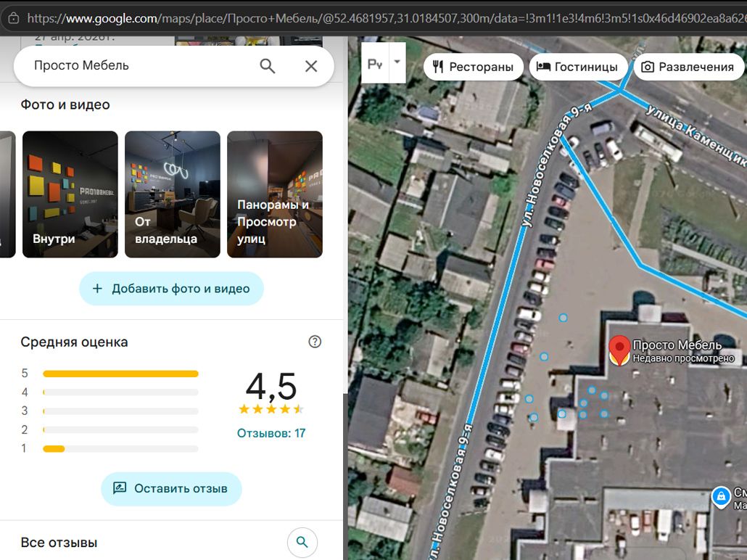This screenshot has height=560, width=747.
Task: Filter map by Рестораны chip
Action: (474, 67)
